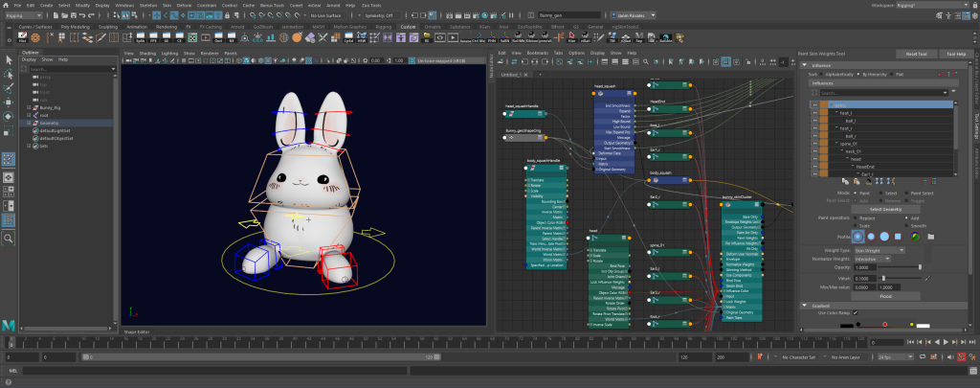Viewport: 980px width, 388px height.
Task: Collapse the Gradient section
Action: click(x=804, y=304)
